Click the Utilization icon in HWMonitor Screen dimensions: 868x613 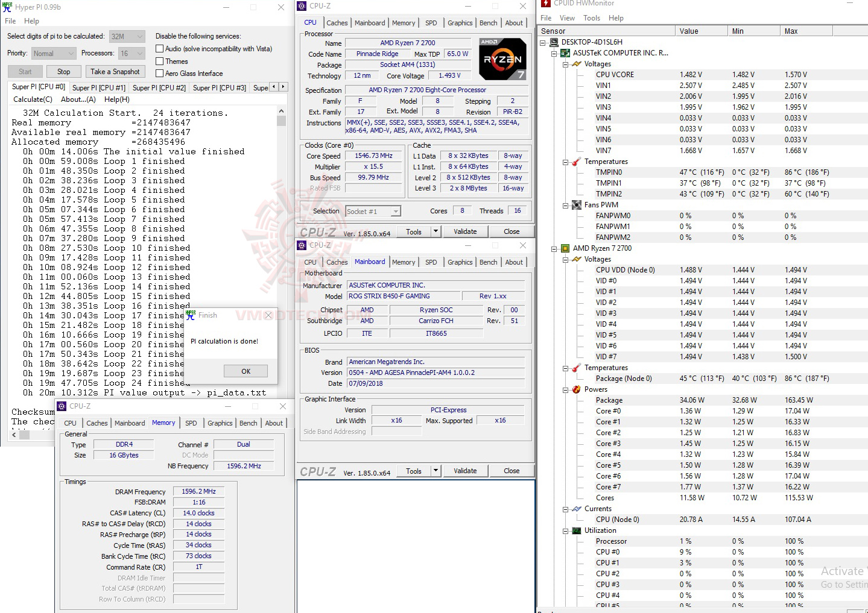[577, 530]
